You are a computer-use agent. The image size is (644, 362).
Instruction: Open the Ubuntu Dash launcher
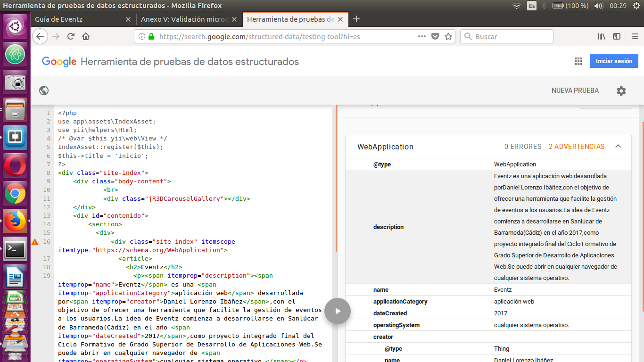15,25
